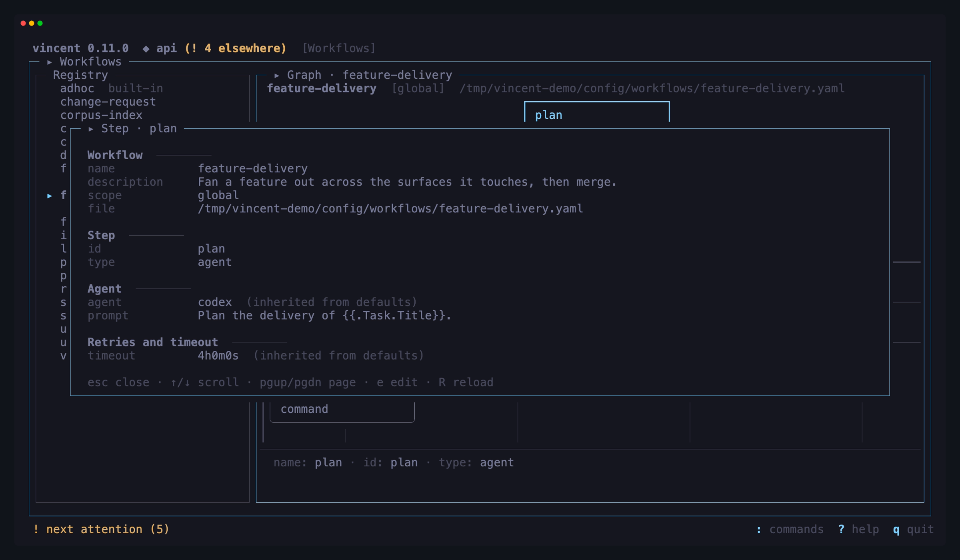Click the diamond icon before api
The width and height of the screenshot is (960, 560).
tap(146, 49)
